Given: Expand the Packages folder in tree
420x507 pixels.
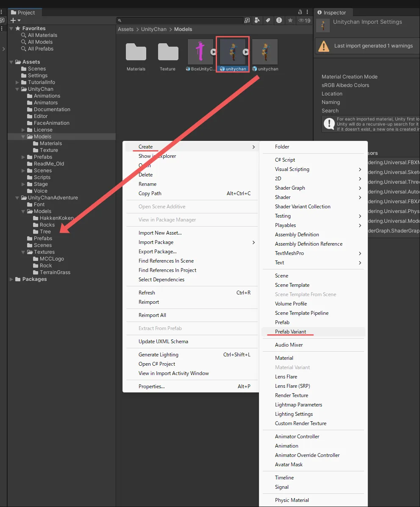Looking at the screenshot, I should click(11, 279).
